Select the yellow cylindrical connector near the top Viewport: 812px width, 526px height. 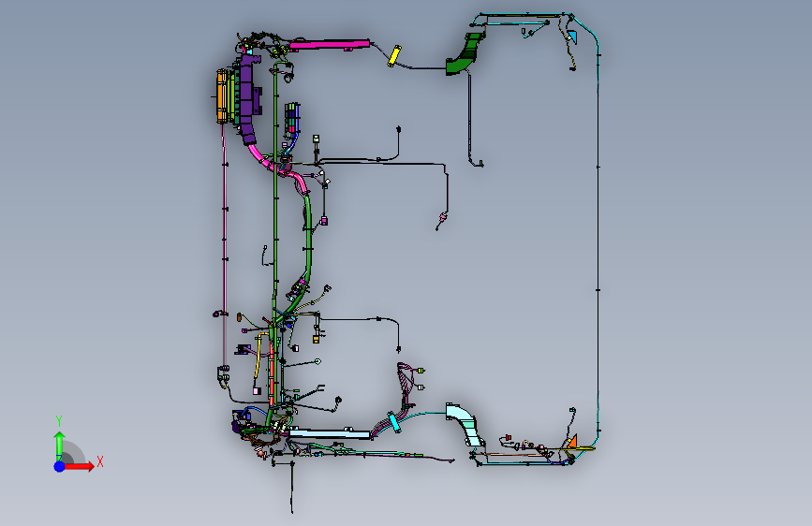pyautogui.click(x=394, y=55)
